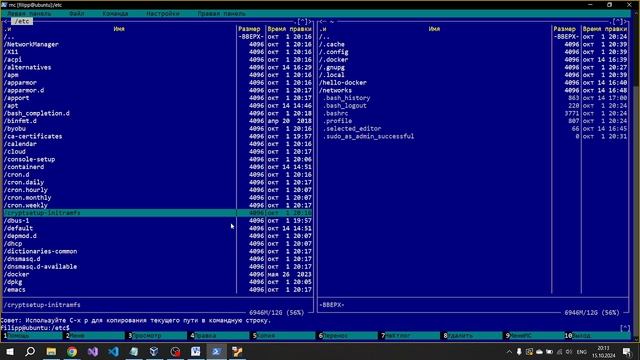The width and height of the screenshot is (640, 360).
Task: Open the volume tray icon
Action: tap(569, 352)
